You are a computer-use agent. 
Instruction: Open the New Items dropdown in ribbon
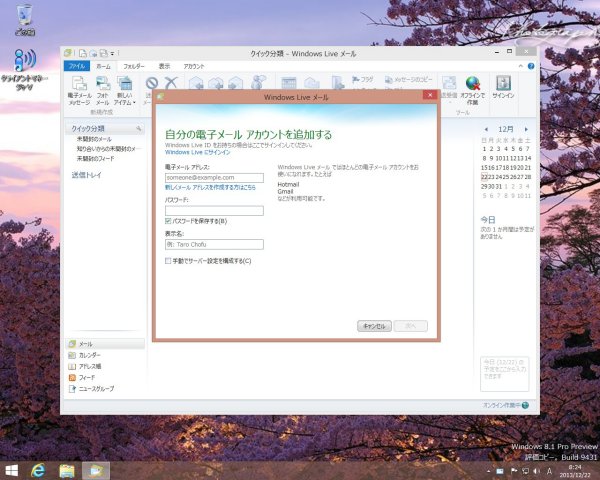tap(124, 90)
